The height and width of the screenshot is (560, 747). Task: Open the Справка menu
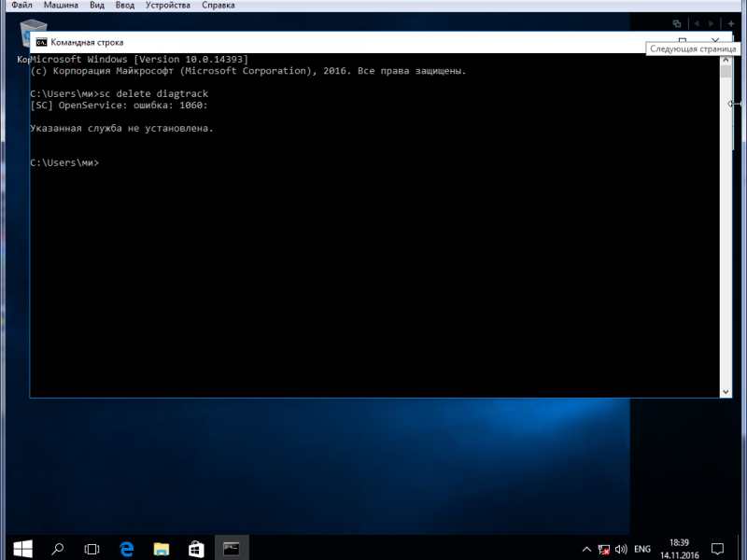[218, 6]
